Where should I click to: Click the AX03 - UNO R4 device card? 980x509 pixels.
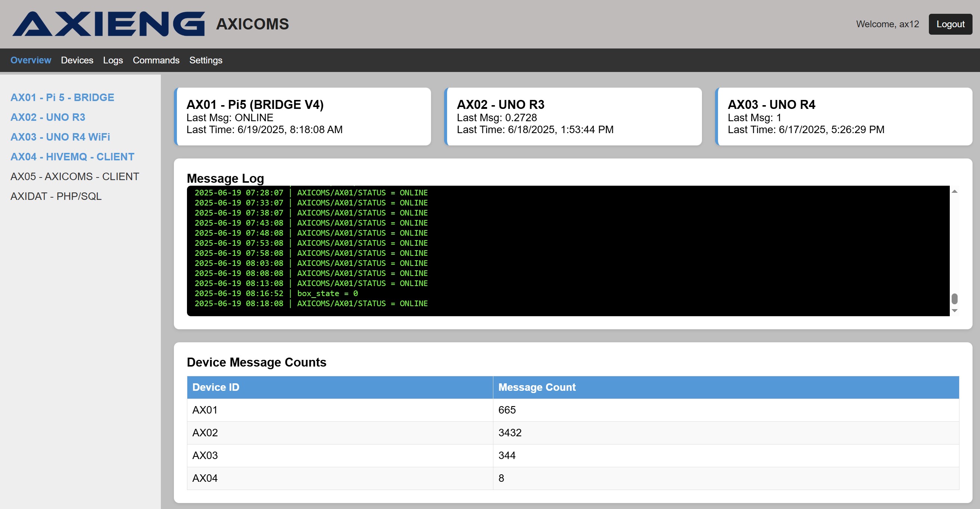(844, 116)
